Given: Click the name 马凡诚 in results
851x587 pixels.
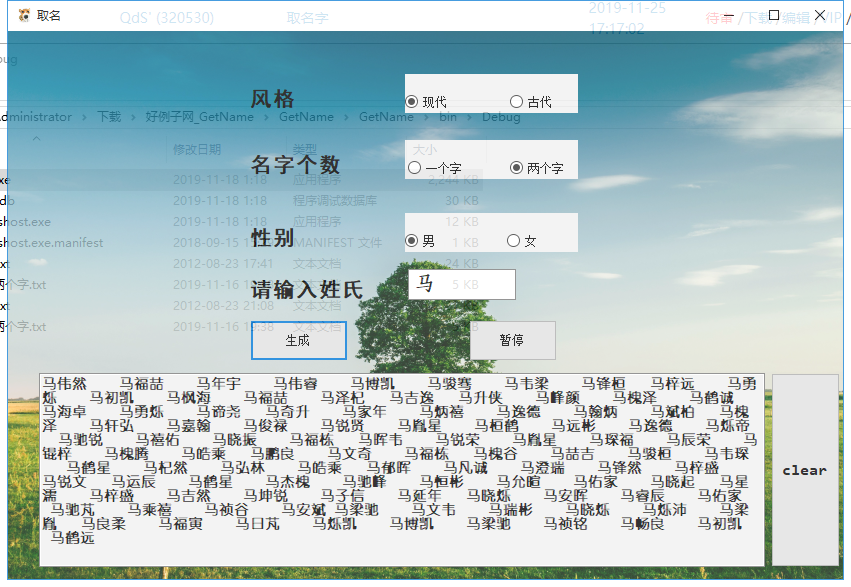Looking at the screenshot, I should point(466,468).
